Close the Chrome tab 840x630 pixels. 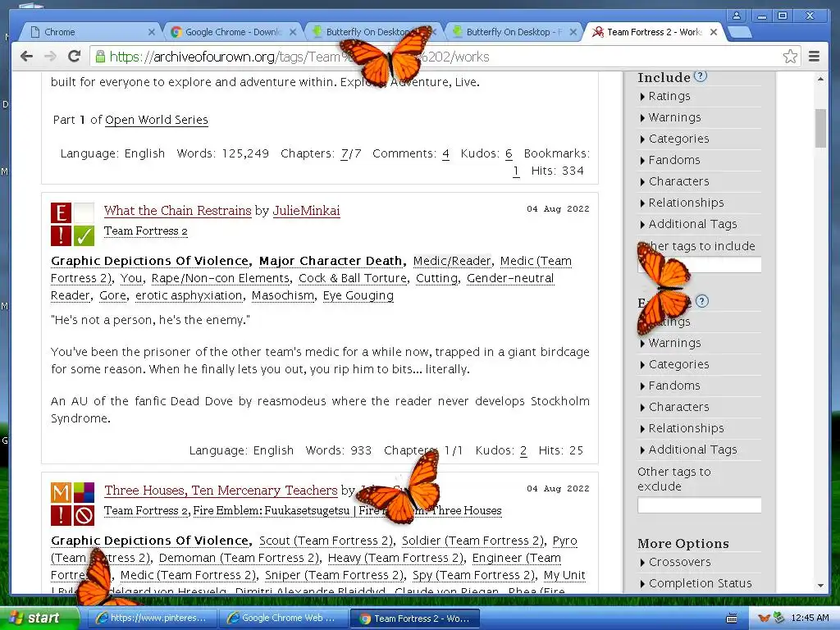[x=151, y=32]
